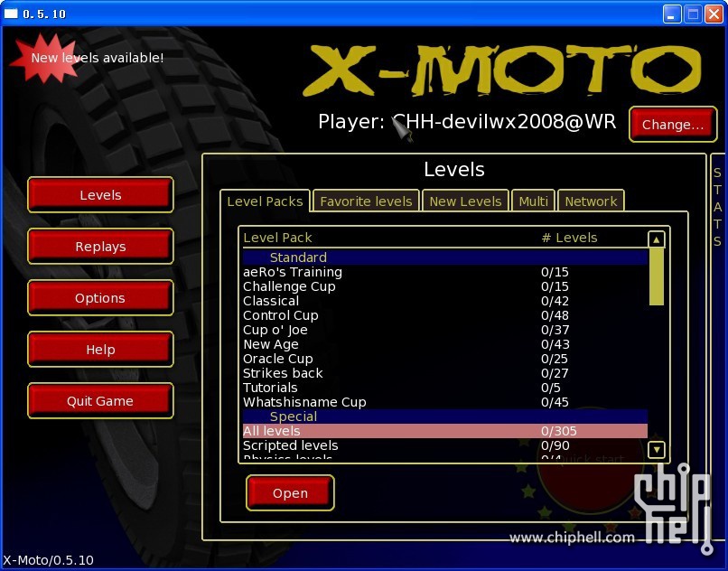Screen dimensions: 728x571
Task: Select the New Age pack
Action: click(444, 344)
